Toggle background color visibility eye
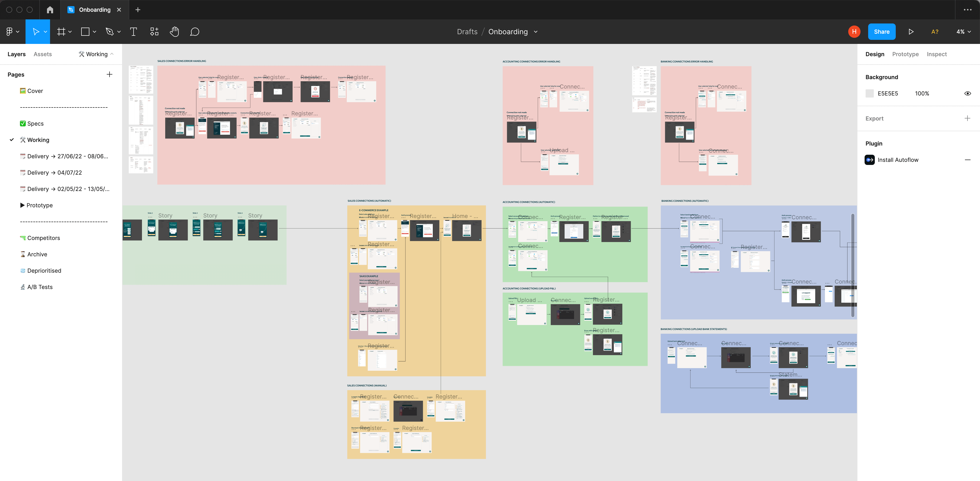The image size is (980, 481). click(967, 93)
